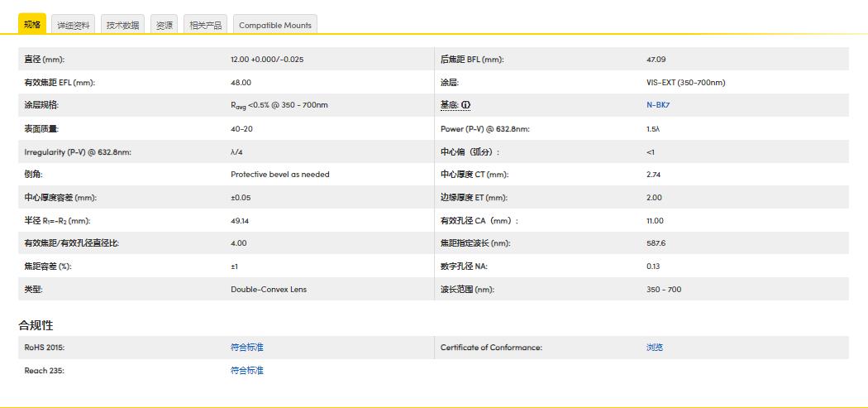This screenshot has width=868, height=408.
Task: Switch to the 详细资料 tab
Action: [x=73, y=24]
